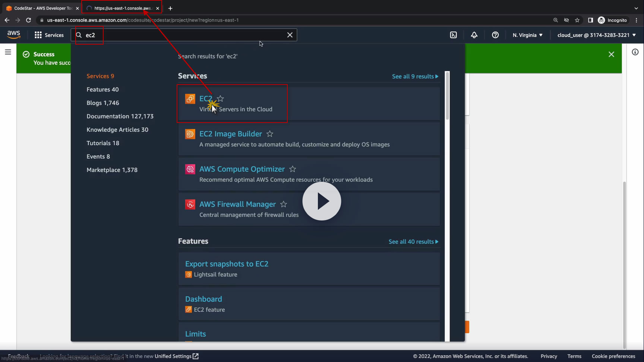See all 40 feature results
Viewport: 644px width, 362px height.
coord(414,242)
